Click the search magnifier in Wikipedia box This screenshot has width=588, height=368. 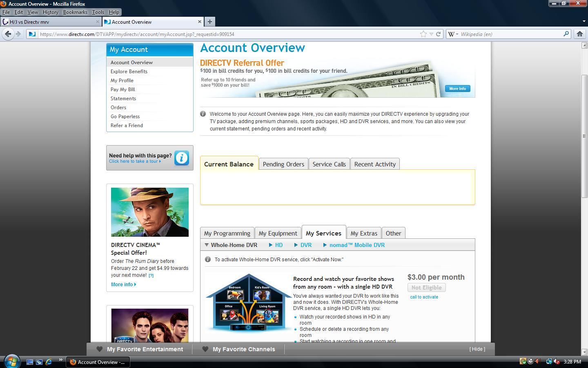coord(566,34)
